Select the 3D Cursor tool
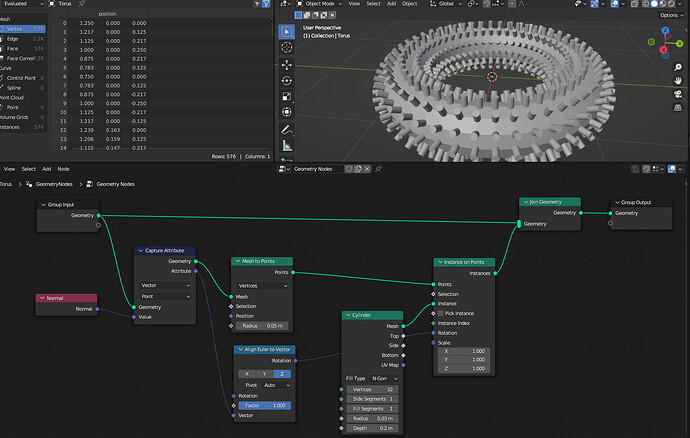Screen dimensions: 690x438 tap(286, 48)
